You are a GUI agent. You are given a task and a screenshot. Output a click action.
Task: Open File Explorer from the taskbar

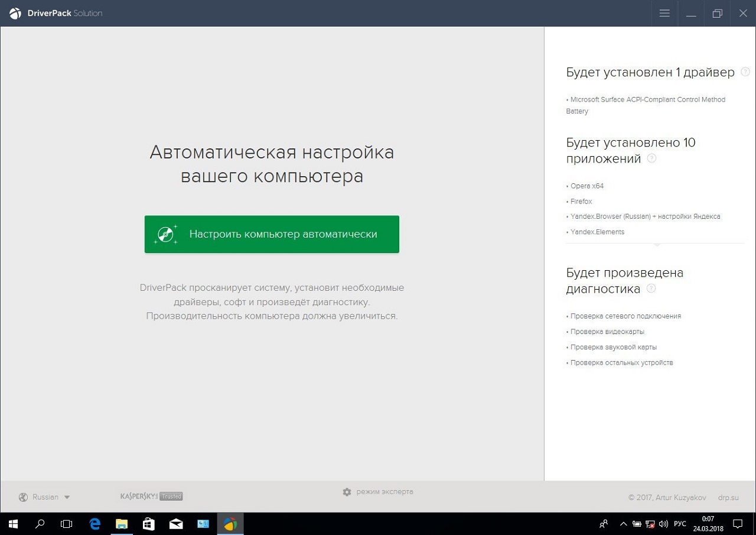(122, 524)
